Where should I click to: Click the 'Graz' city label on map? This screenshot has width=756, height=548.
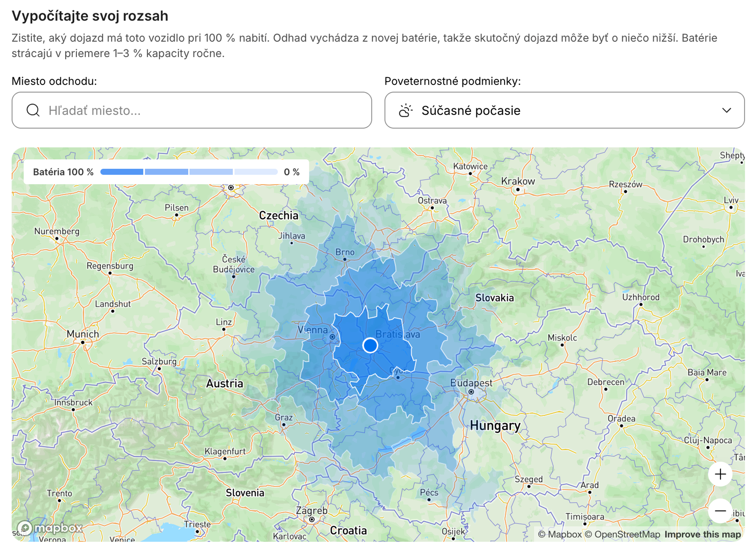(284, 417)
